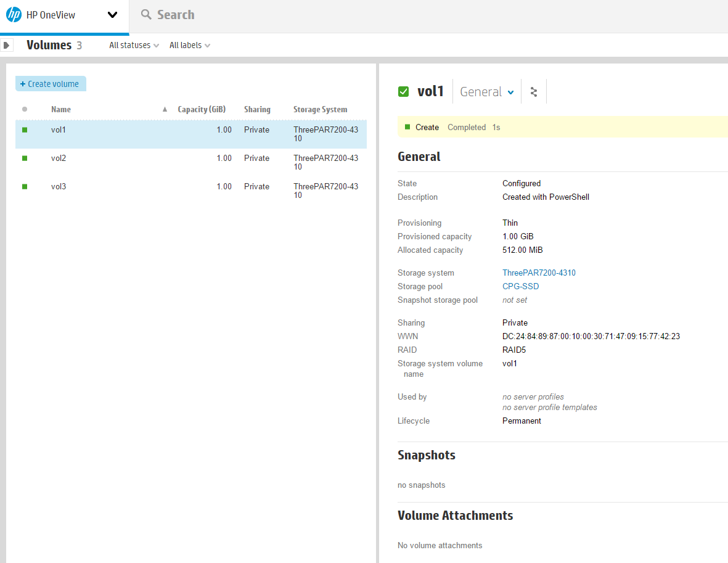The width and height of the screenshot is (728, 563).
Task: Open the General view selector dropdown
Action: point(486,91)
